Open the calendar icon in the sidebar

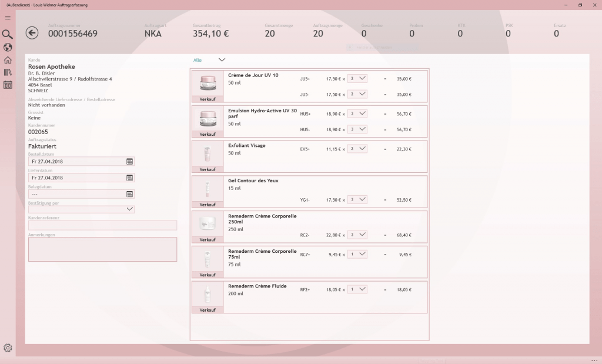(x=8, y=86)
